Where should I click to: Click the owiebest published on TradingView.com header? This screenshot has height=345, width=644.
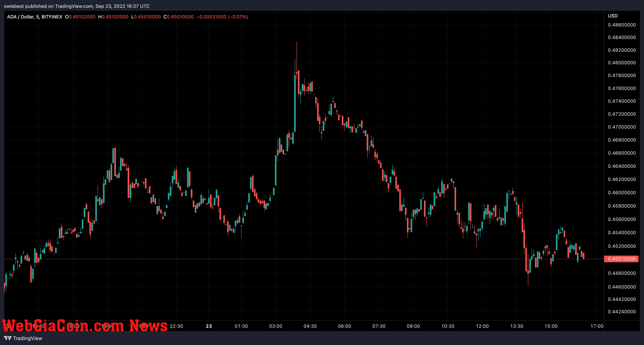click(77, 6)
